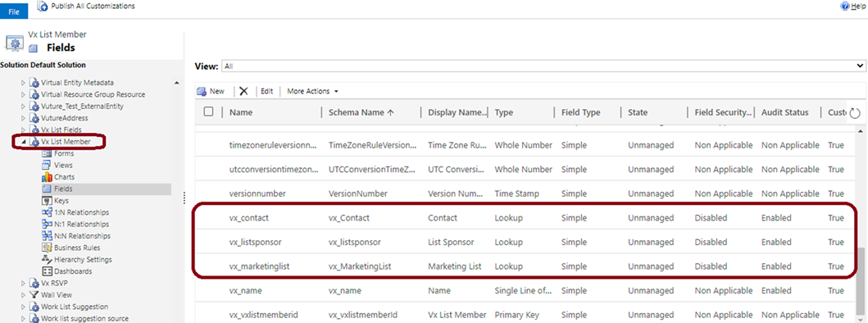Click the Vx RSVP entity icon

point(35,283)
